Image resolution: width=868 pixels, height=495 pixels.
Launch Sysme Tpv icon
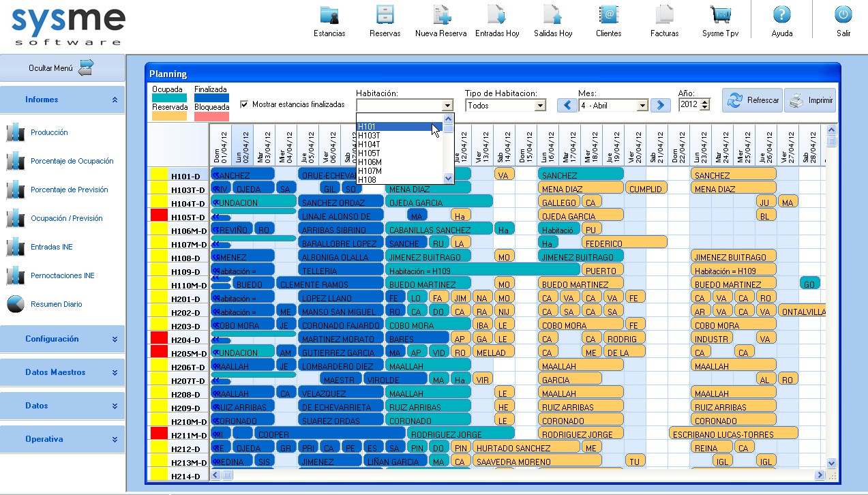tap(720, 15)
